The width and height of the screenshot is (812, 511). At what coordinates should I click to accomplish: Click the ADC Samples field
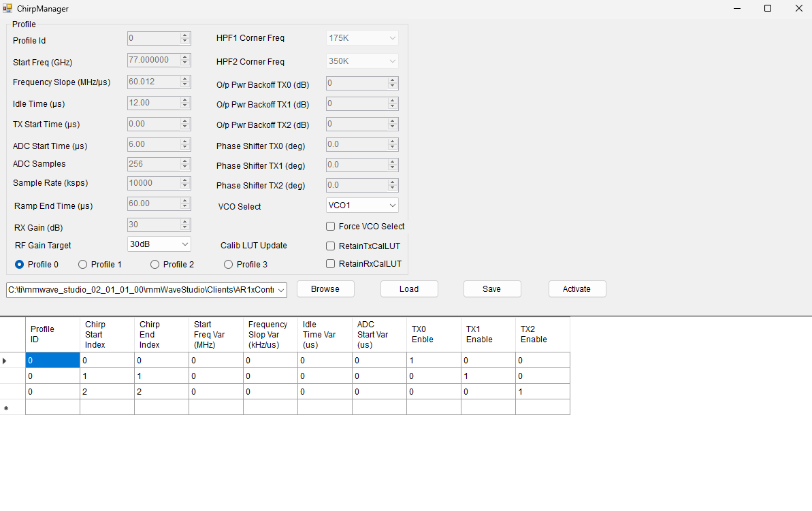(159, 164)
